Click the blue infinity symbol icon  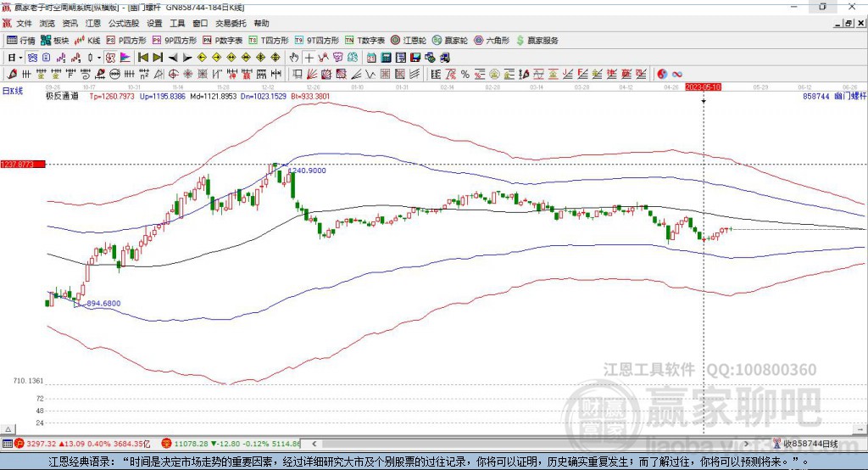click(x=677, y=74)
